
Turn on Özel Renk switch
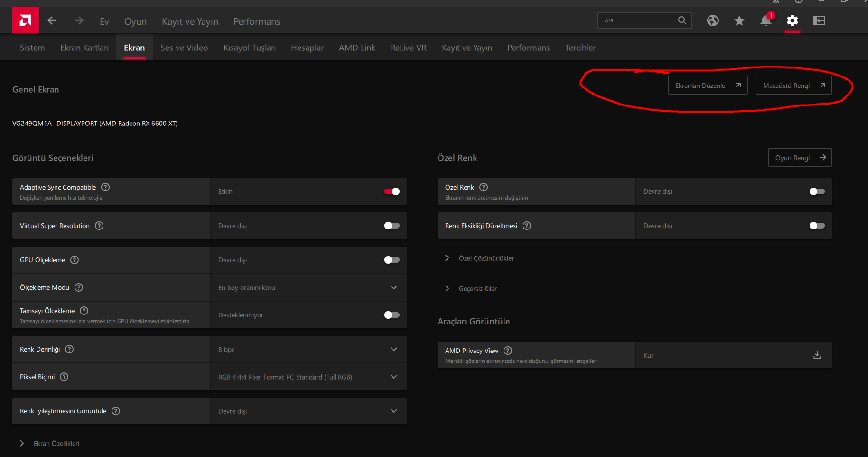[817, 191]
